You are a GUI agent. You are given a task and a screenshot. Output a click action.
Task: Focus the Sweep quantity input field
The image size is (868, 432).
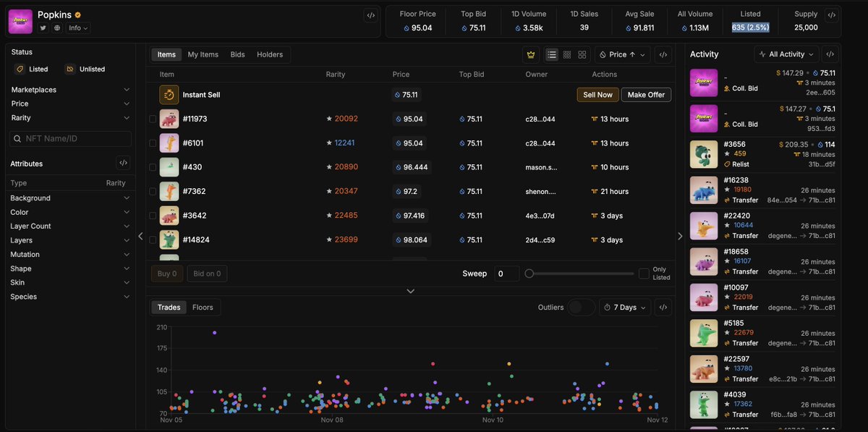(x=507, y=274)
